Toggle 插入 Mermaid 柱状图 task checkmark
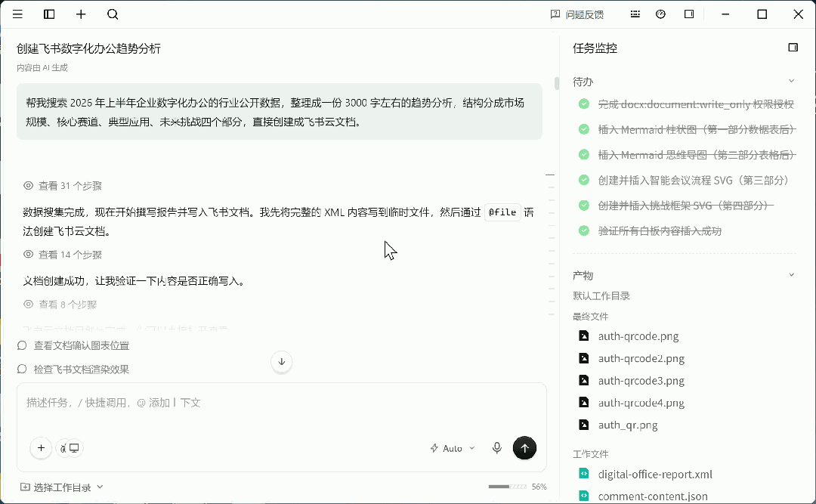The width and height of the screenshot is (816, 504). tap(584, 128)
